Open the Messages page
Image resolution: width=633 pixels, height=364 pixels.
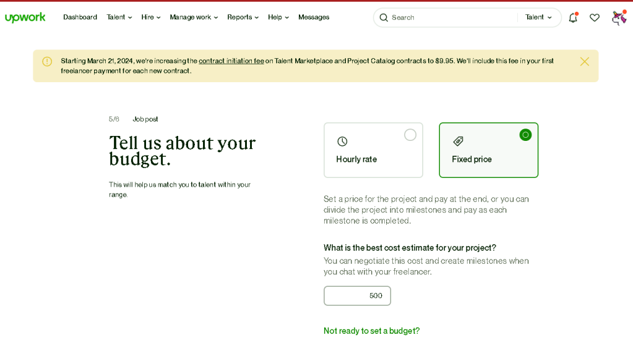(x=314, y=17)
